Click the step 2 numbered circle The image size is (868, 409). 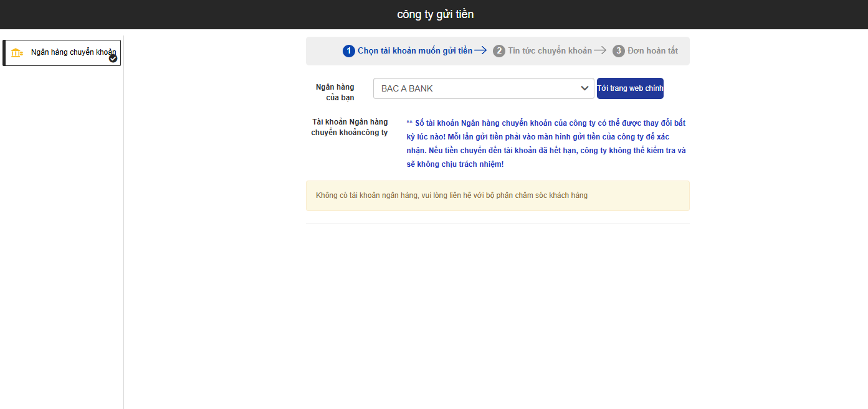[498, 51]
